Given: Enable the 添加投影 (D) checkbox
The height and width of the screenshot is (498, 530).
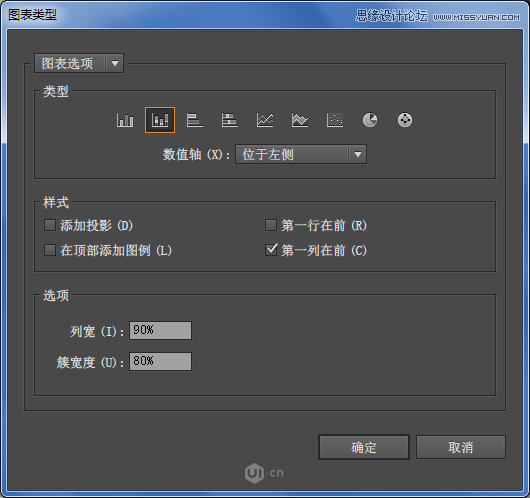Looking at the screenshot, I should click(50, 225).
